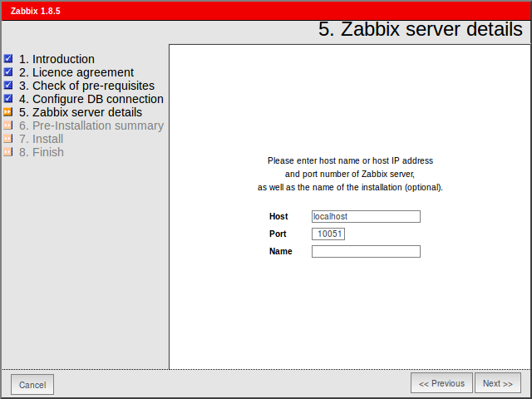Click the text 'as well as the name of the installation (optional).'
Screen dimensions: 532x399
[350, 187]
